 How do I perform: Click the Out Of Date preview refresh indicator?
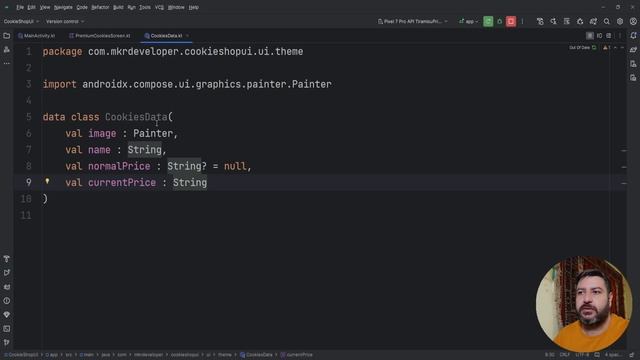point(583,48)
